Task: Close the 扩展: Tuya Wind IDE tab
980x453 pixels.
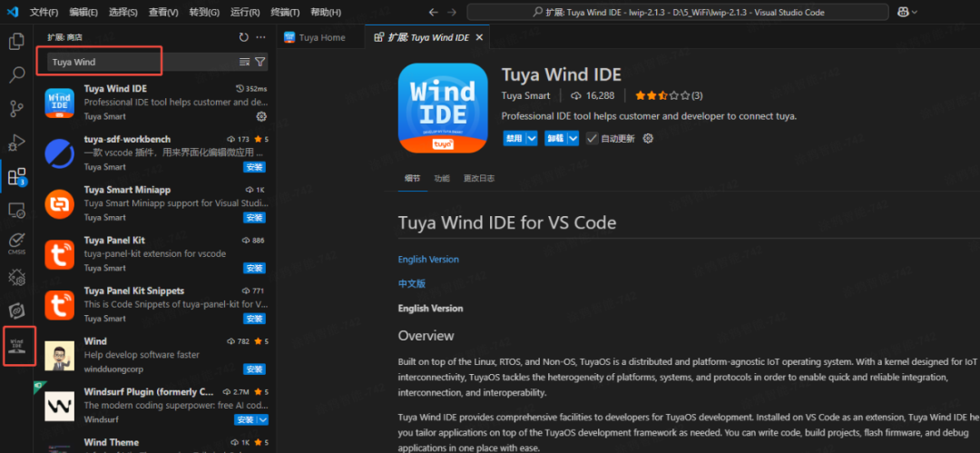Action: coord(479,37)
